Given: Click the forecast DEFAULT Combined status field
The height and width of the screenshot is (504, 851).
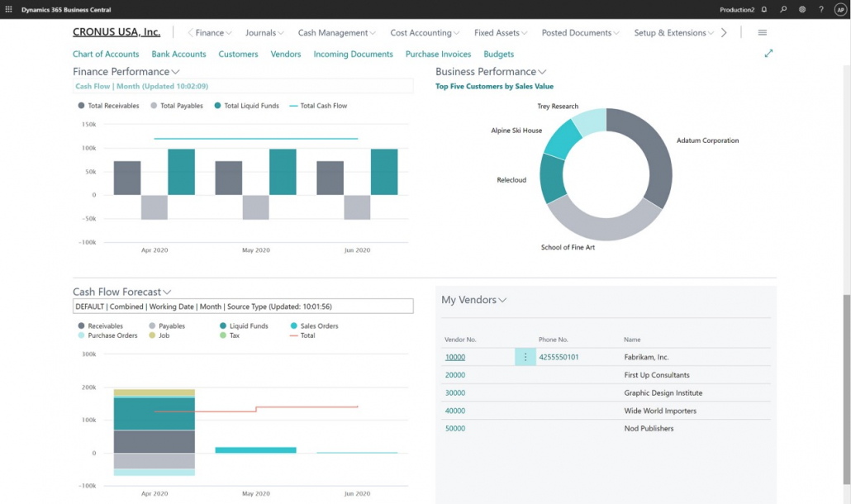Looking at the screenshot, I should tap(243, 306).
